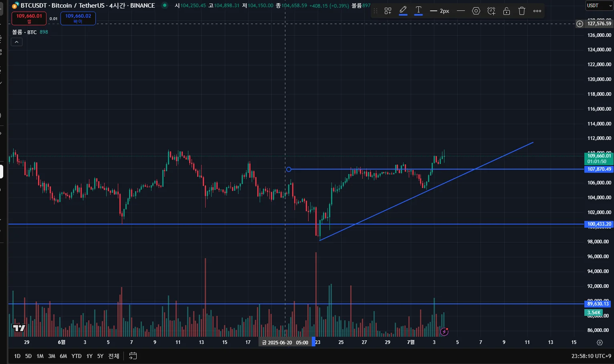The width and height of the screenshot is (614, 364).
Task: Click the 3.54K volume label
Action: pyautogui.click(x=594, y=313)
